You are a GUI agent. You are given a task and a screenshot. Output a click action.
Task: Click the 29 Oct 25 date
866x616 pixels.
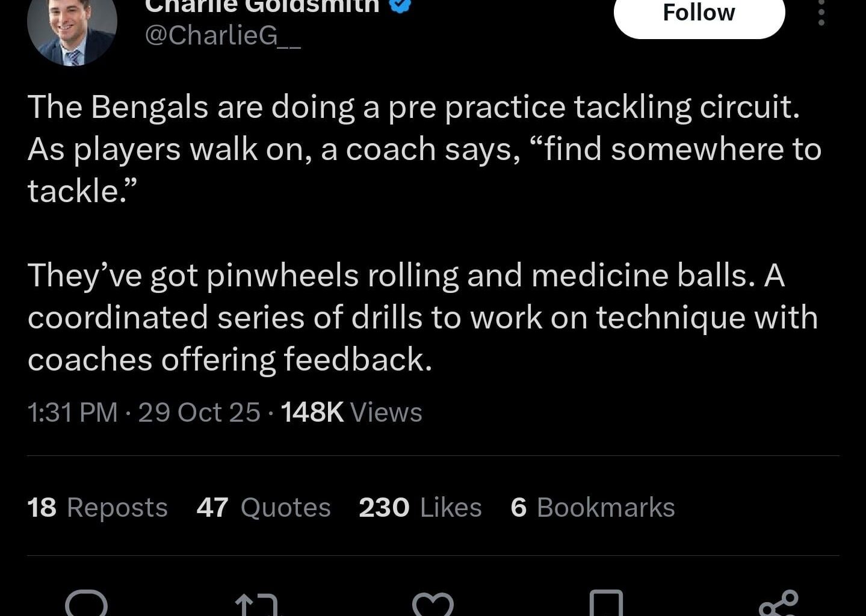point(199,412)
